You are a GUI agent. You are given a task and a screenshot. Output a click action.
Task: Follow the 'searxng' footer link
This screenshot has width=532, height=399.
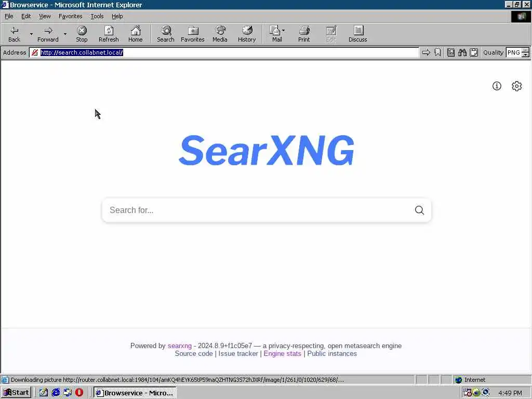pyautogui.click(x=179, y=345)
